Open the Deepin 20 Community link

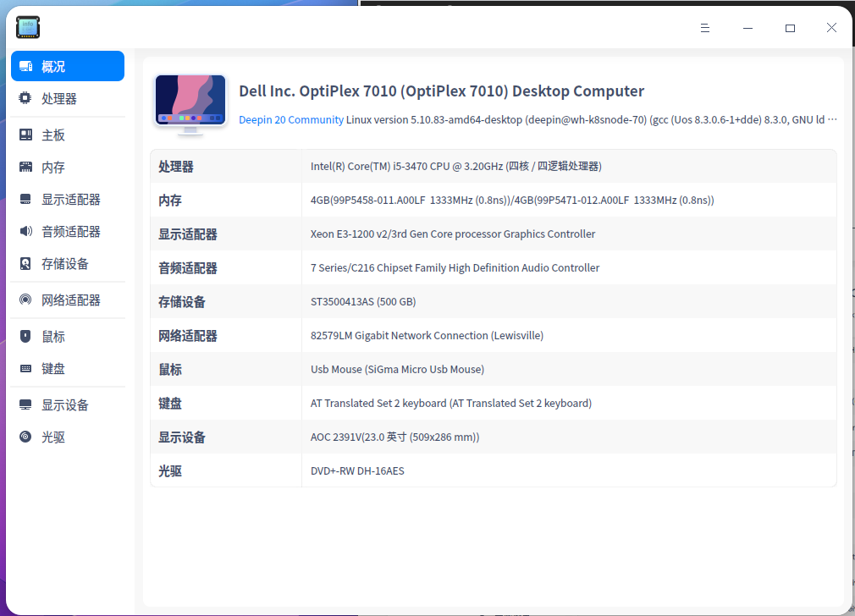291,119
